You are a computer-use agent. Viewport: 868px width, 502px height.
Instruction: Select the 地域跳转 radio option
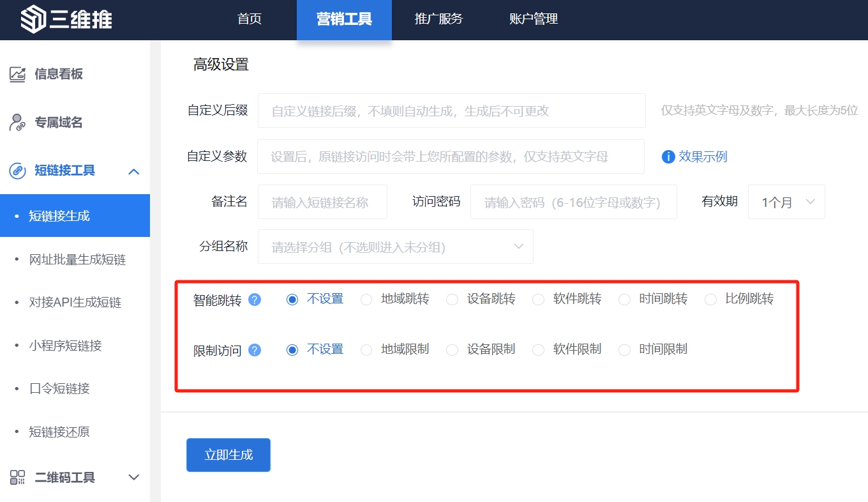coord(366,300)
